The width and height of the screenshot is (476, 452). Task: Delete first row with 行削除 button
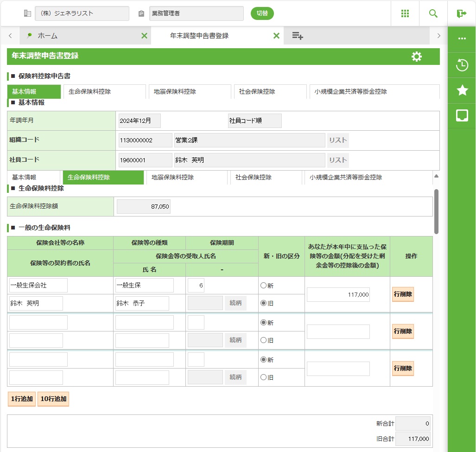pos(403,294)
